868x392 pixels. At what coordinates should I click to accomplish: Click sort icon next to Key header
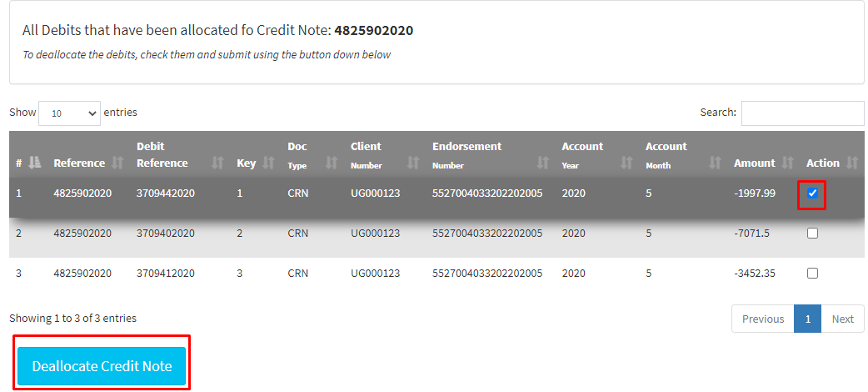click(268, 163)
